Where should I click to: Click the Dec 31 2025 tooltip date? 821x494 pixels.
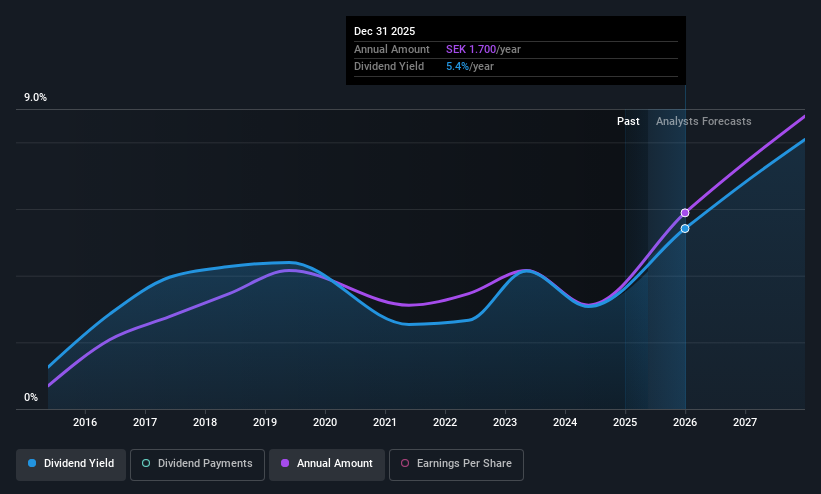(x=384, y=31)
